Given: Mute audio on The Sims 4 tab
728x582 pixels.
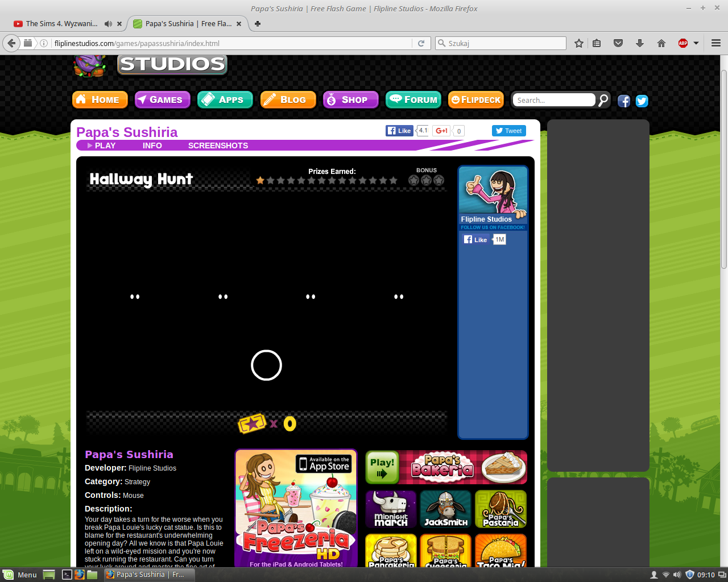Looking at the screenshot, I should 108,24.
